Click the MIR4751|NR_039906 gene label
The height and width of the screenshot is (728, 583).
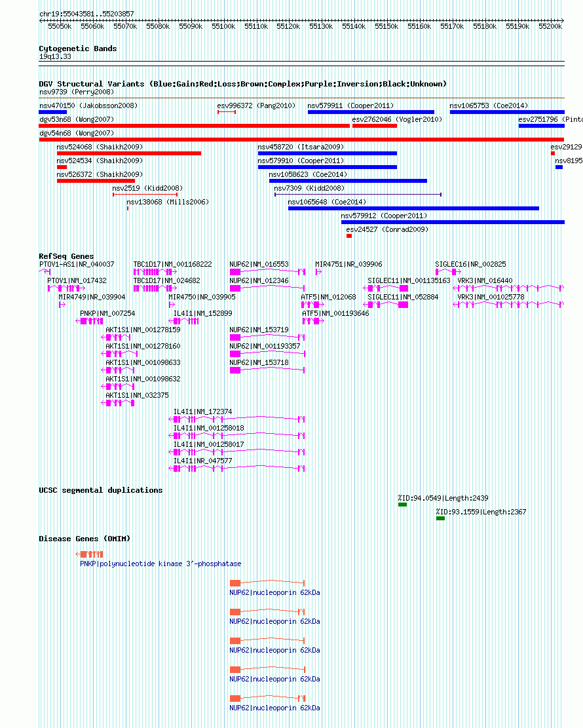(348, 264)
